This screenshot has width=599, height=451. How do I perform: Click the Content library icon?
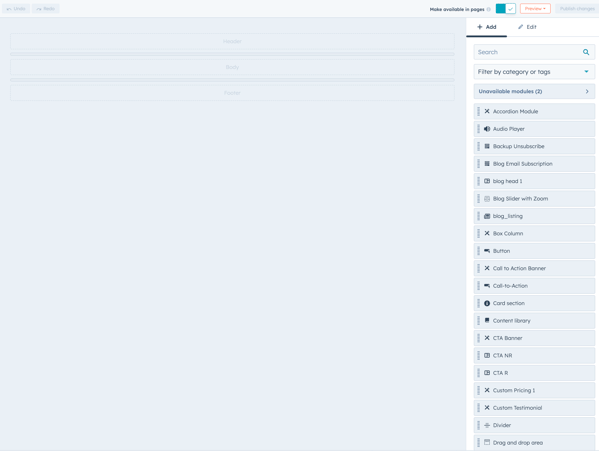[x=487, y=320]
